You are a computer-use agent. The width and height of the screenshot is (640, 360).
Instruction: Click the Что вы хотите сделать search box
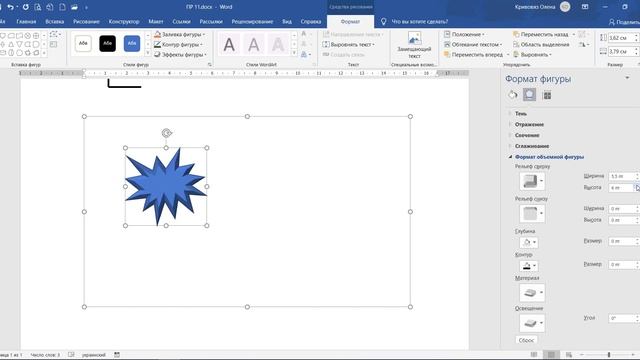[x=420, y=22]
